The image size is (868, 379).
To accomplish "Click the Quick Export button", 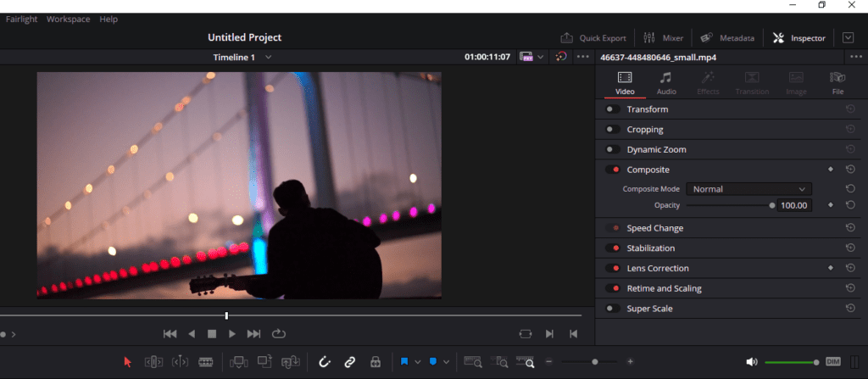I will point(594,38).
